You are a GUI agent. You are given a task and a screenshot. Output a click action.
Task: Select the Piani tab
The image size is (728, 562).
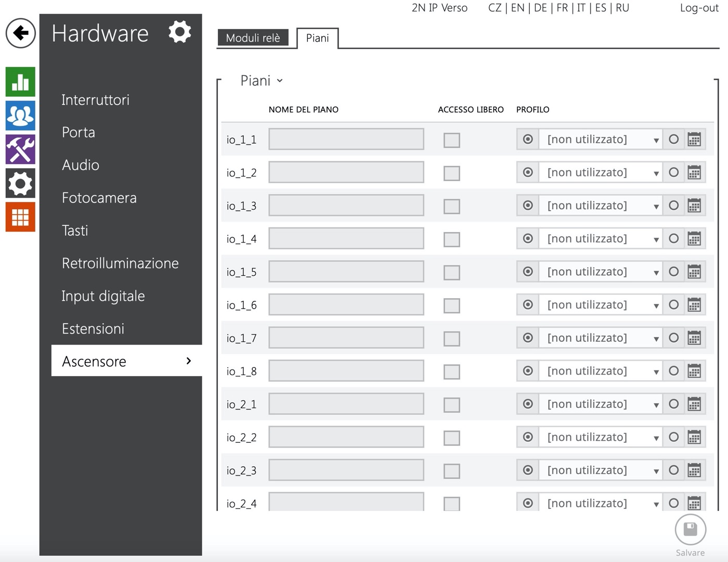(317, 38)
